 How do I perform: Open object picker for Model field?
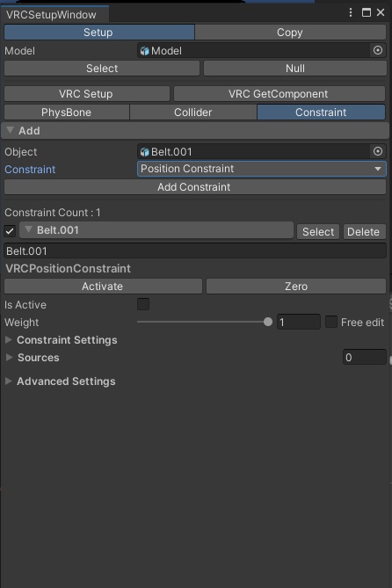[x=378, y=50]
